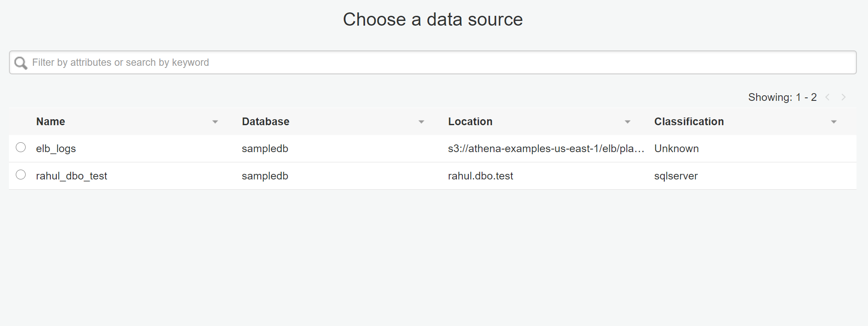Click the Unknown classification cell
The height and width of the screenshot is (326, 868).
(676, 149)
